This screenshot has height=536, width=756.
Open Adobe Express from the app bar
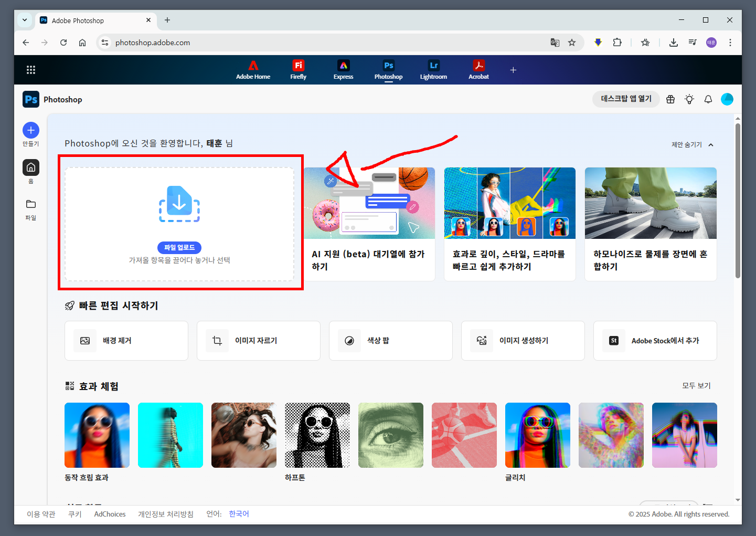(344, 70)
